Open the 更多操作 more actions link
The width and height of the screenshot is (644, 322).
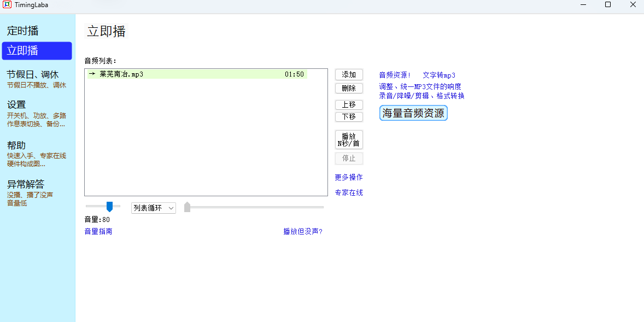(x=349, y=177)
